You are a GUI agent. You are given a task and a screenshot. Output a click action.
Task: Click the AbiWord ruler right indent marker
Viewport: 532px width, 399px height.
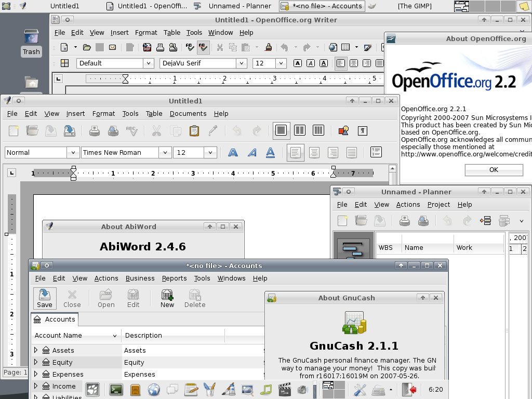334,172
